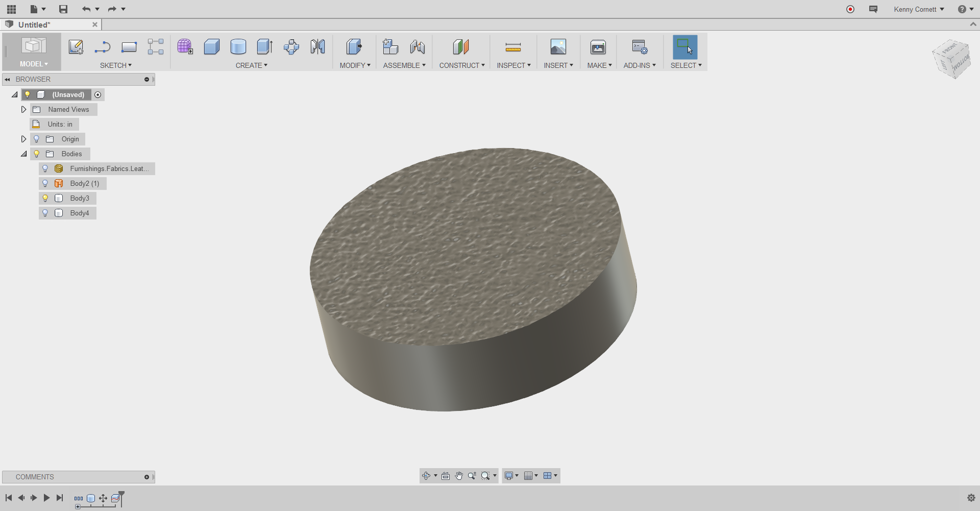Click the timeline play button
Image resolution: width=980 pixels, height=511 pixels.
pyautogui.click(x=46, y=498)
